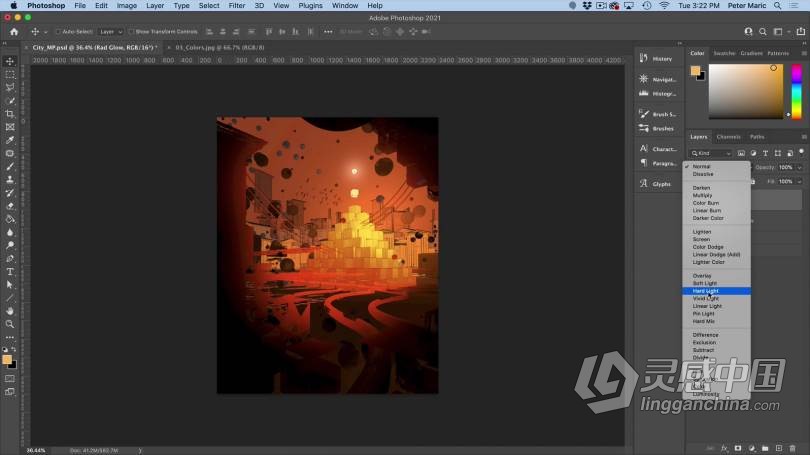The height and width of the screenshot is (455, 810).
Task: Open the Brush Settings panel
Action: [x=657, y=114]
